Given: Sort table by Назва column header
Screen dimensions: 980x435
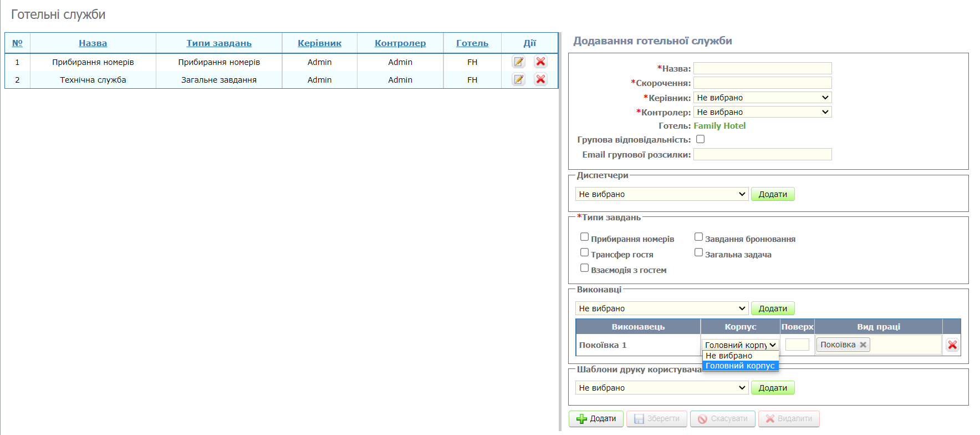Looking at the screenshot, I should (x=93, y=43).
